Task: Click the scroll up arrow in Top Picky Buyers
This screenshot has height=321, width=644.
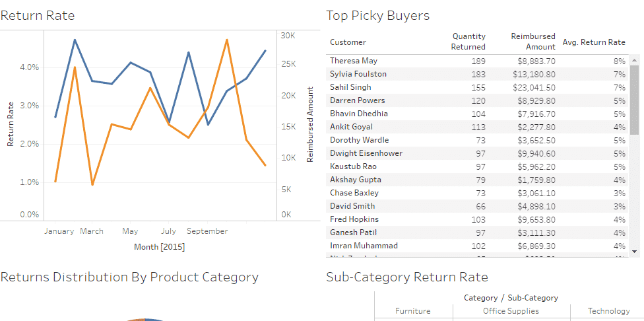Action: (x=635, y=59)
